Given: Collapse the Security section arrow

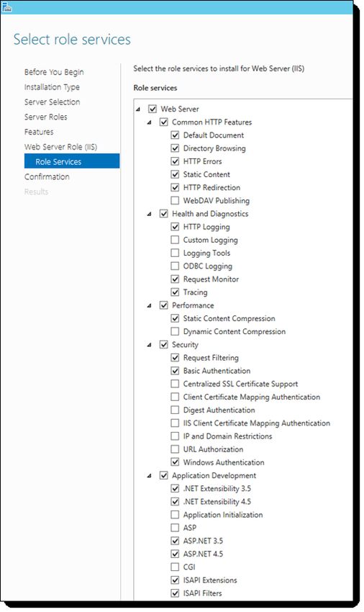Looking at the screenshot, I should pyautogui.click(x=150, y=345).
